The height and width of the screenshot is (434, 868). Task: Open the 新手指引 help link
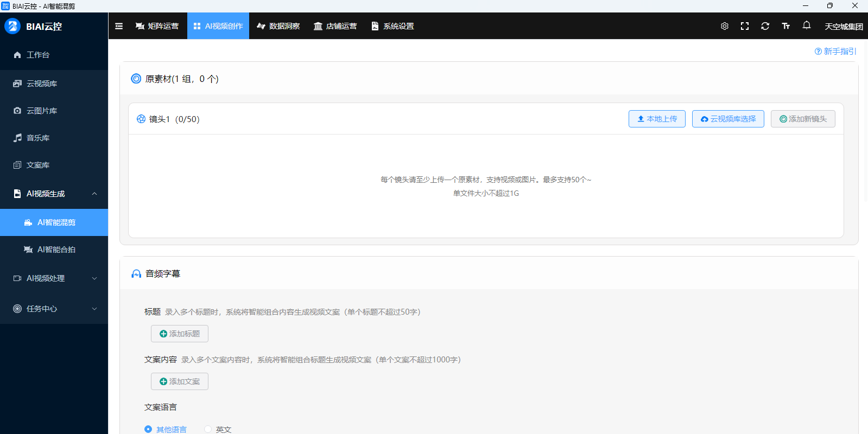tap(835, 51)
